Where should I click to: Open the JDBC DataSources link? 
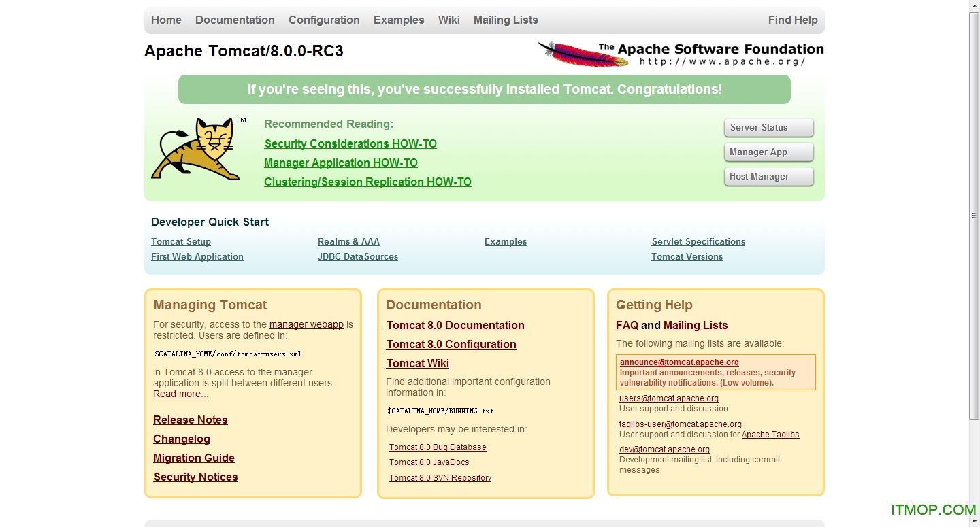(x=357, y=256)
